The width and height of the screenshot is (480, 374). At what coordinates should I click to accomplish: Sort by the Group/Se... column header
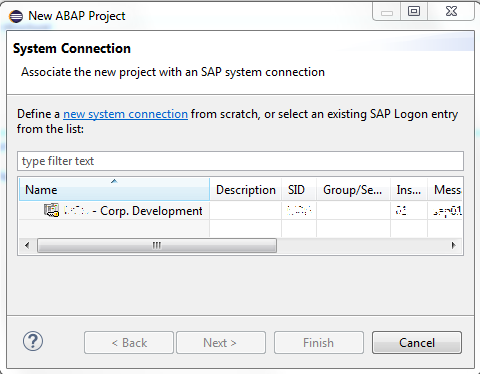coord(353,189)
